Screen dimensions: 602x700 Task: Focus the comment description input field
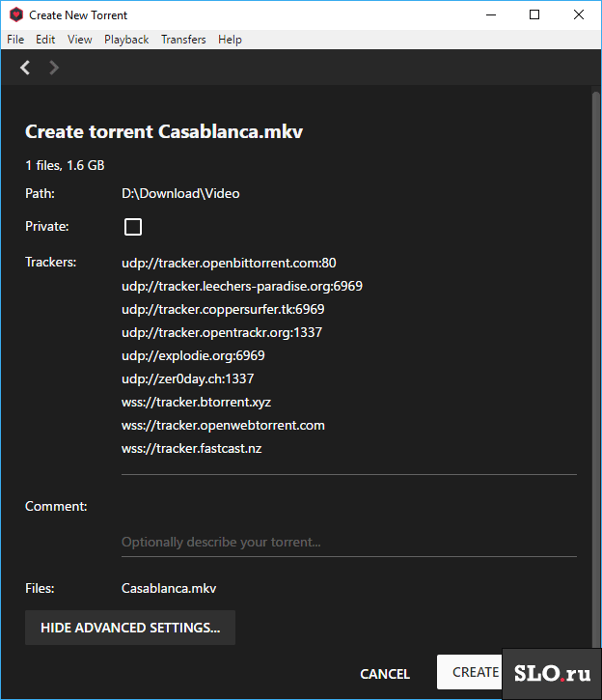[349, 542]
